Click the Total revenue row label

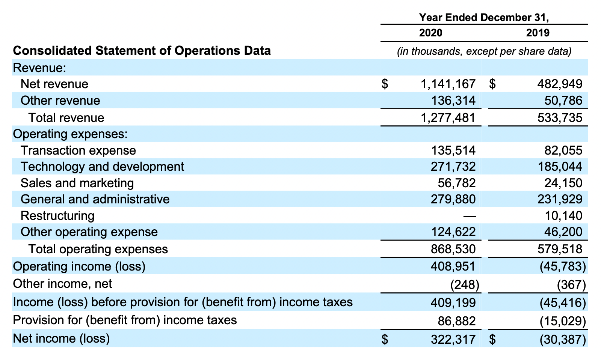click(66, 118)
